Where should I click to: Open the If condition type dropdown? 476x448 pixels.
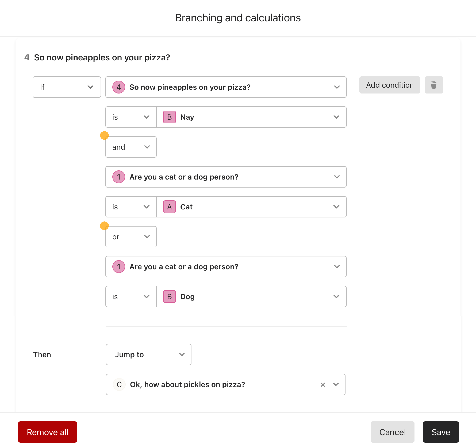coord(67,87)
